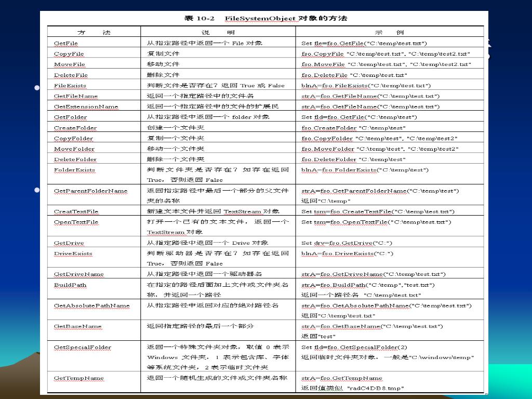532x399 pixels.
Task: Click the description 移动一个文件夹
Action: [176, 149]
